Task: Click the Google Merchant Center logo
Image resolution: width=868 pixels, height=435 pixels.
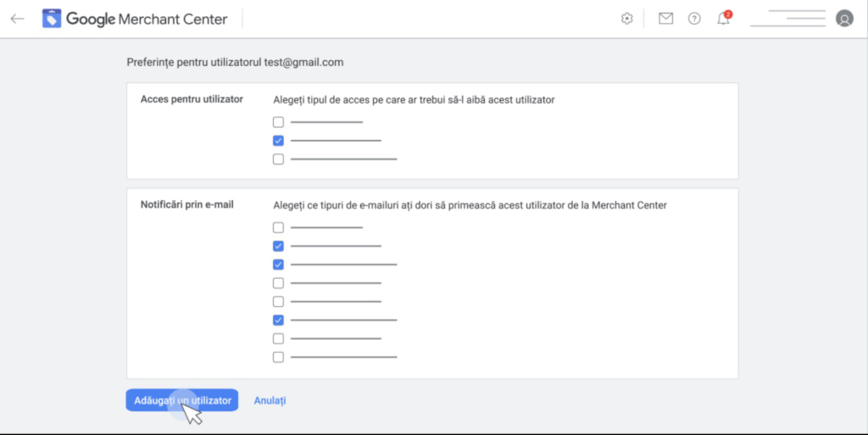Action: (135, 19)
